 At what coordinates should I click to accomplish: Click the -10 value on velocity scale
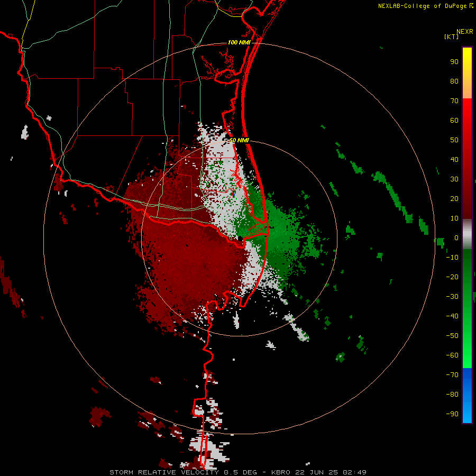coord(452,258)
